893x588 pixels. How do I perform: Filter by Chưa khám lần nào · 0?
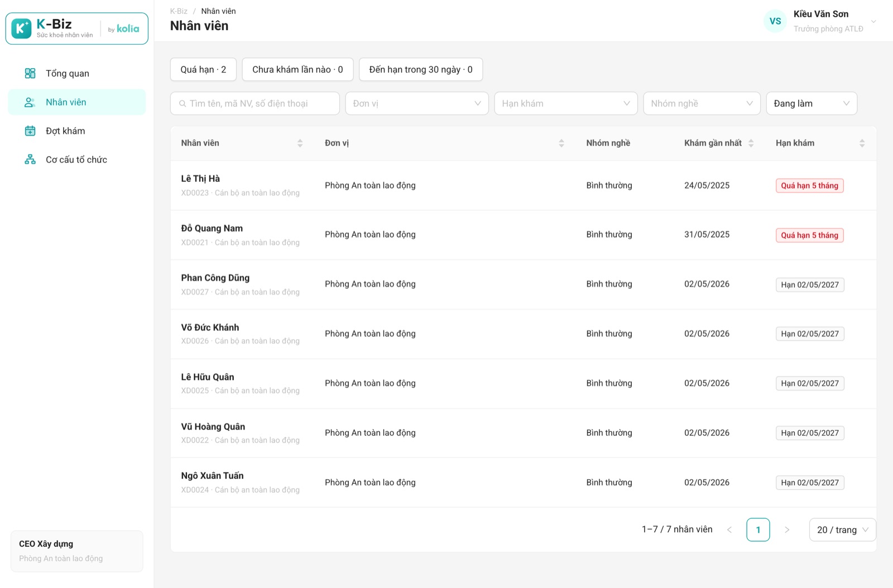(297, 70)
